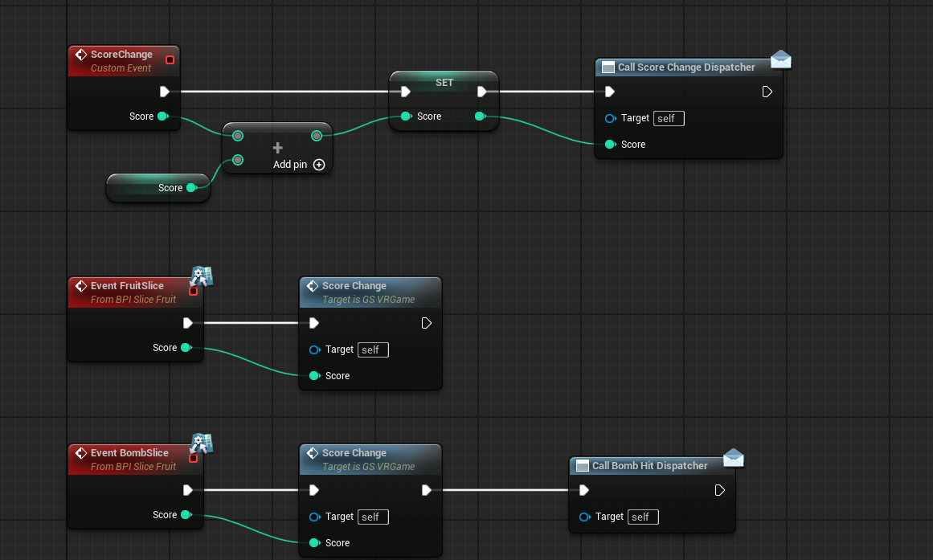The height and width of the screenshot is (560, 933).
Task: Click Event BombSlice Score output pin
Action: [186, 515]
